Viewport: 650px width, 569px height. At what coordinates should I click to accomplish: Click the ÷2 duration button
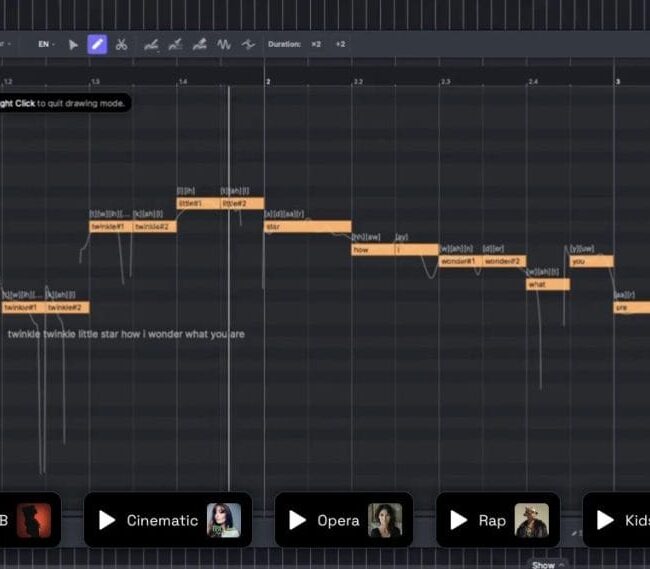coord(340,44)
